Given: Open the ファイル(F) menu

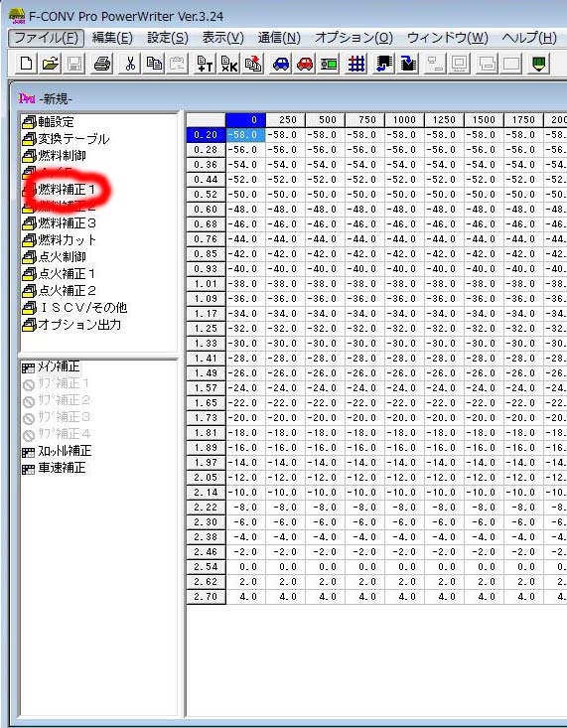Looking at the screenshot, I should pyautogui.click(x=46, y=38).
